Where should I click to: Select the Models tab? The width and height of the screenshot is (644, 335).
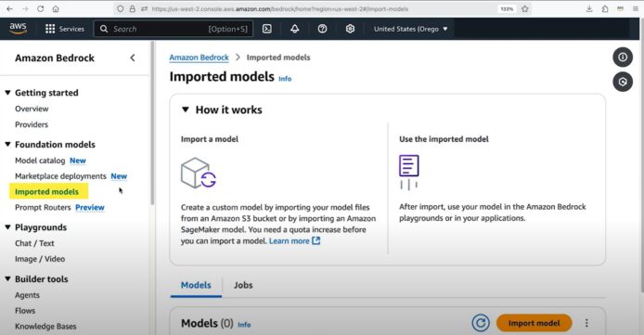tap(196, 285)
